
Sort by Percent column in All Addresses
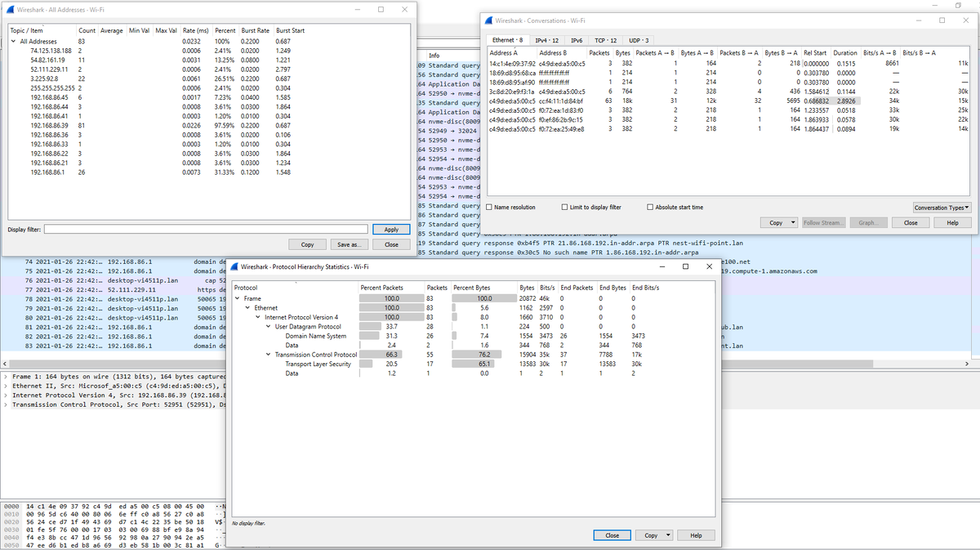click(225, 30)
